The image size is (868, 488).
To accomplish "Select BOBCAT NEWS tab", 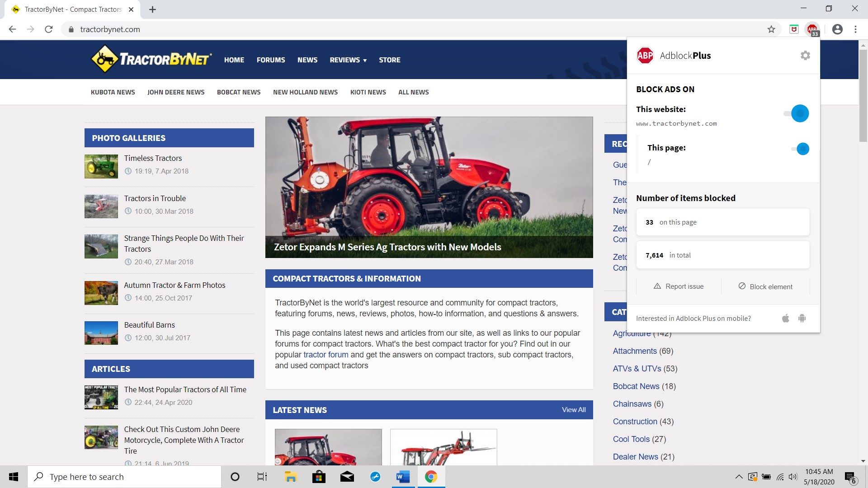I will tap(239, 92).
